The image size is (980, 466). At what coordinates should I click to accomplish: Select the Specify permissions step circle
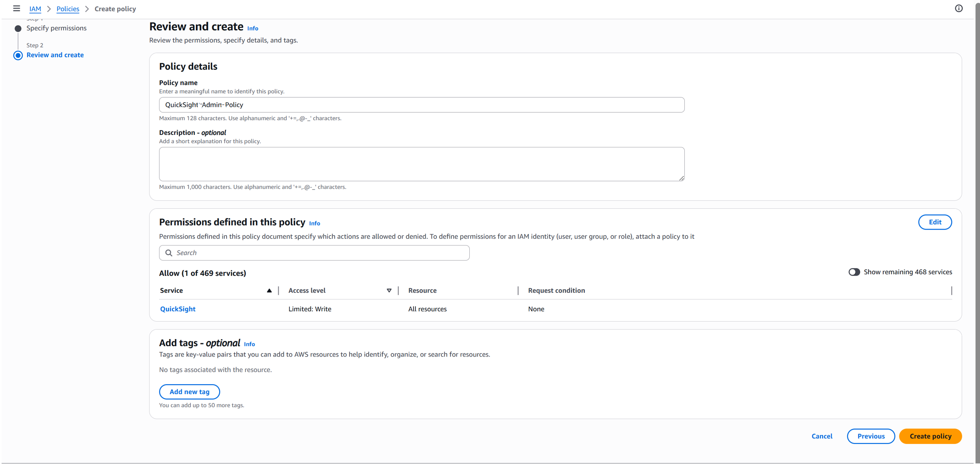click(x=18, y=28)
